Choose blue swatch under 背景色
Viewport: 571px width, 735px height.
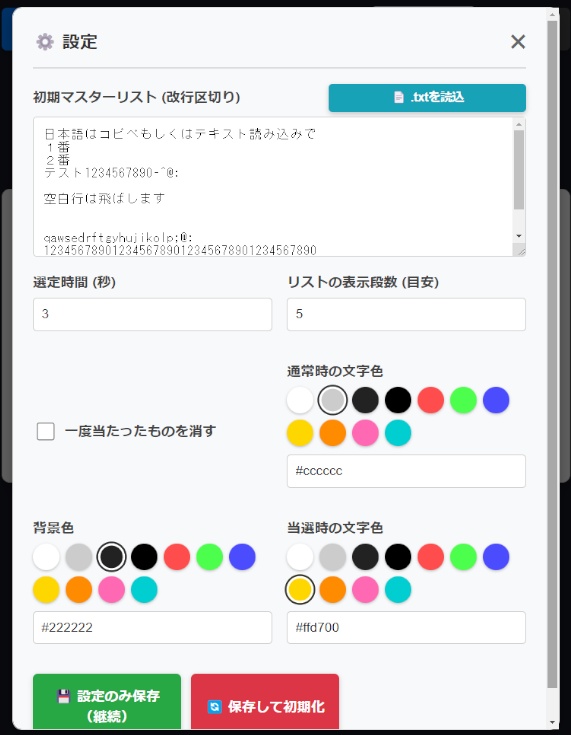pos(242,557)
